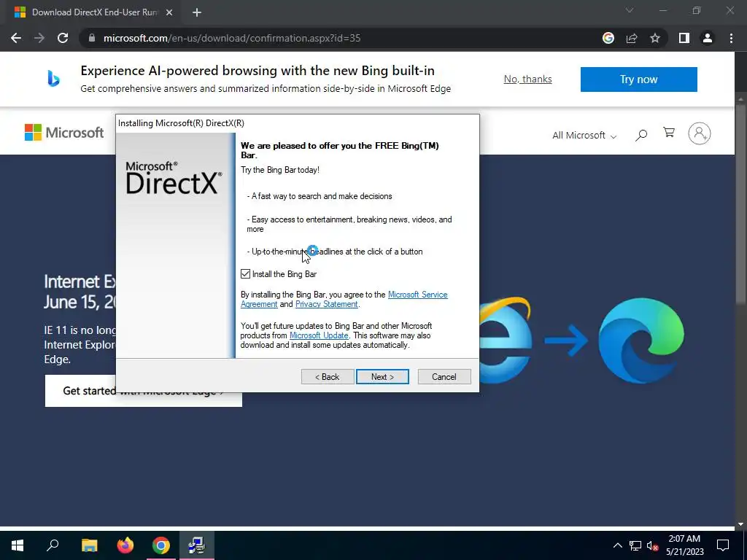
Task: Open the Chrome profile avatar icon
Action: click(x=708, y=38)
